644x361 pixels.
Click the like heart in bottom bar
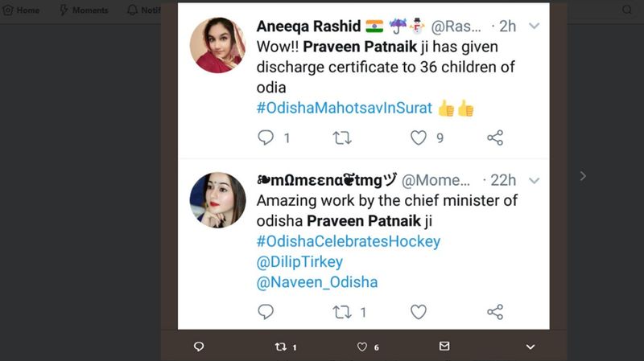362,347
